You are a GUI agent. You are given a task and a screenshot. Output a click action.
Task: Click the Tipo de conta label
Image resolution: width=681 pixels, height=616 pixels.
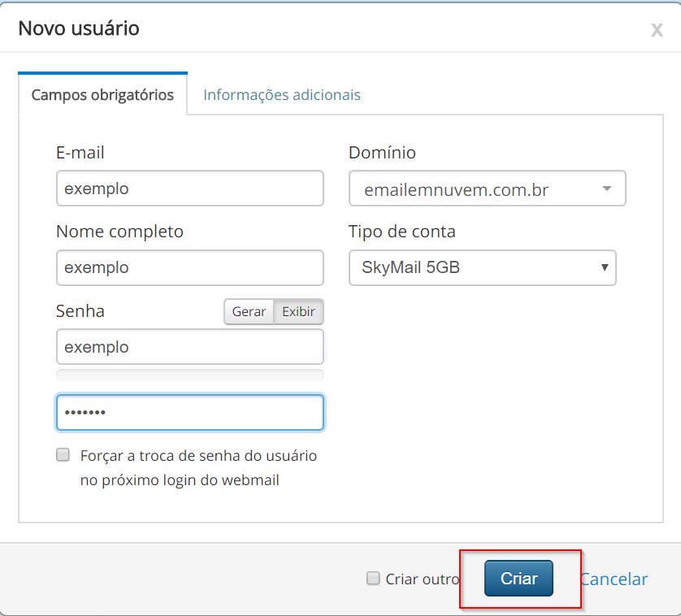pos(401,232)
